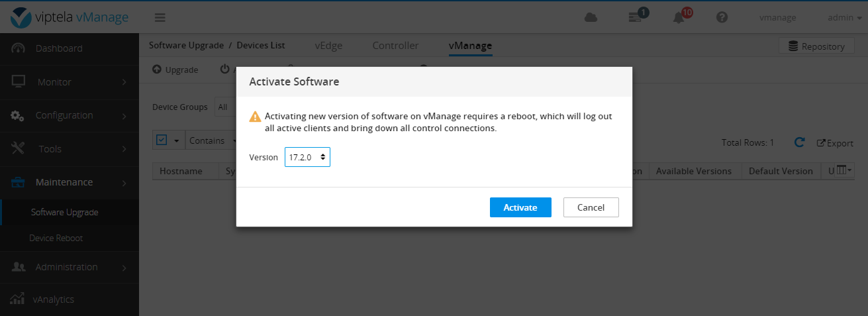Click the Activate Software dialog title

(x=294, y=81)
